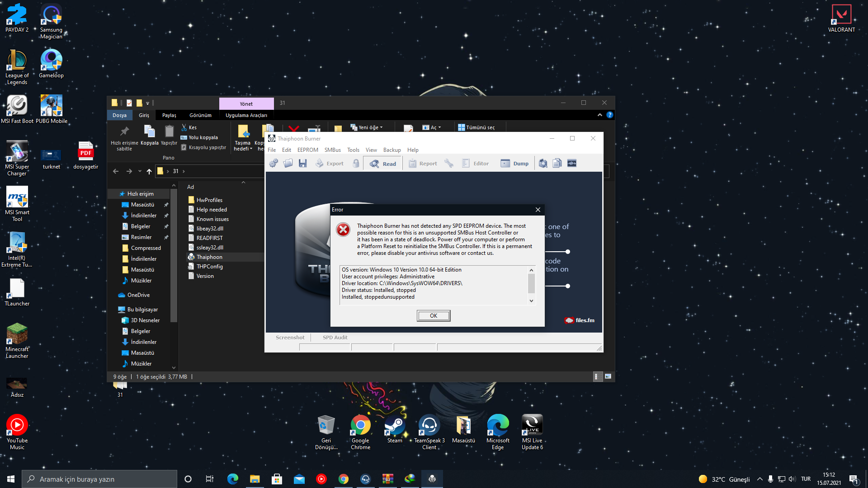Select OneDrive in the navigation pane
Screen dimensions: 868x488
138,295
